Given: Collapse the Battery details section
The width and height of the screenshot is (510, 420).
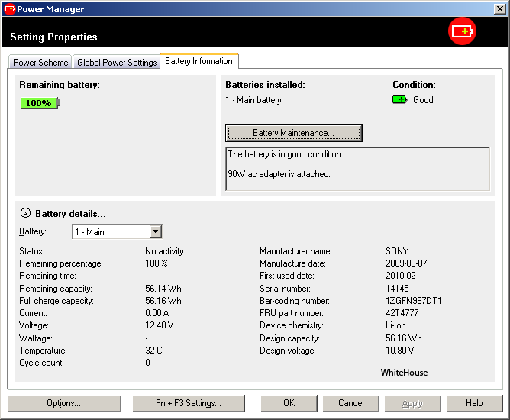Looking at the screenshot, I should click(25, 214).
